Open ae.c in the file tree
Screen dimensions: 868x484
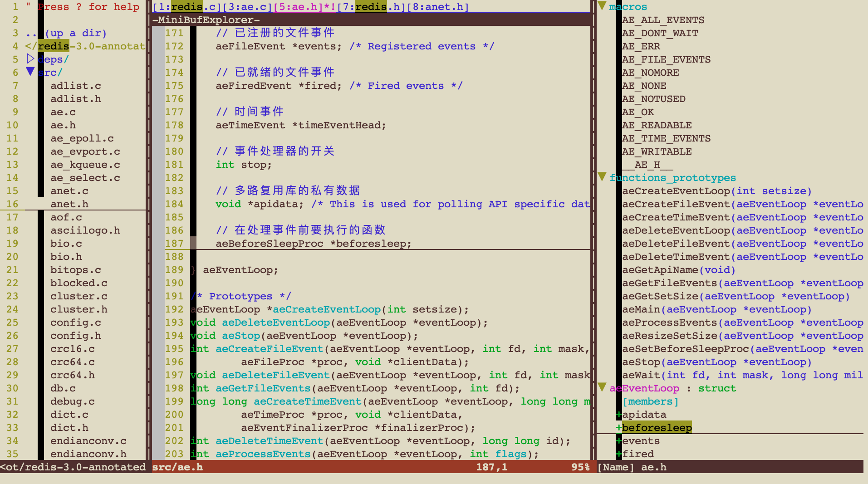click(63, 112)
